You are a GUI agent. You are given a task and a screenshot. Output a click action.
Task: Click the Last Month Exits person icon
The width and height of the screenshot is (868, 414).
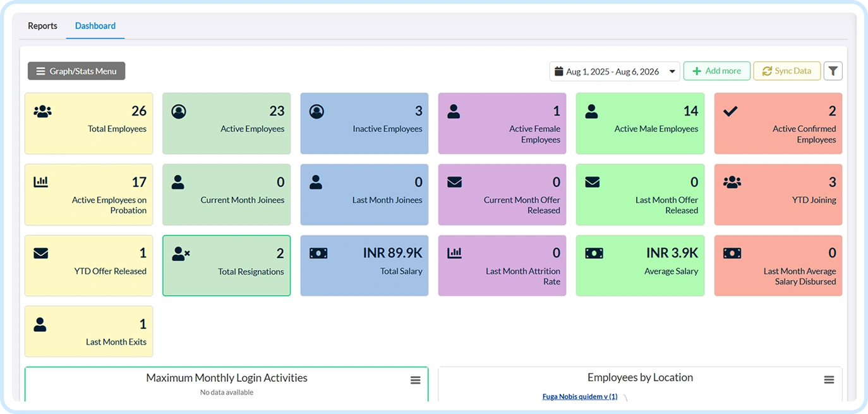pos(40,324)
